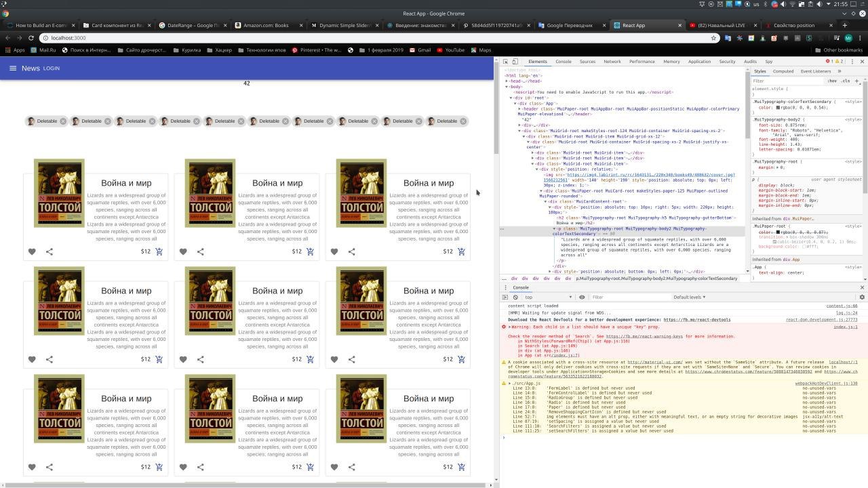
Task: Activate DevTools inspect element picker
Action: [505, 62]
